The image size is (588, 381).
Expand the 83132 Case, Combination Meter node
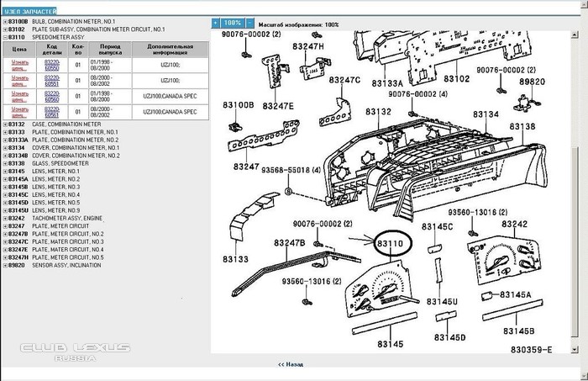point(3,124)
